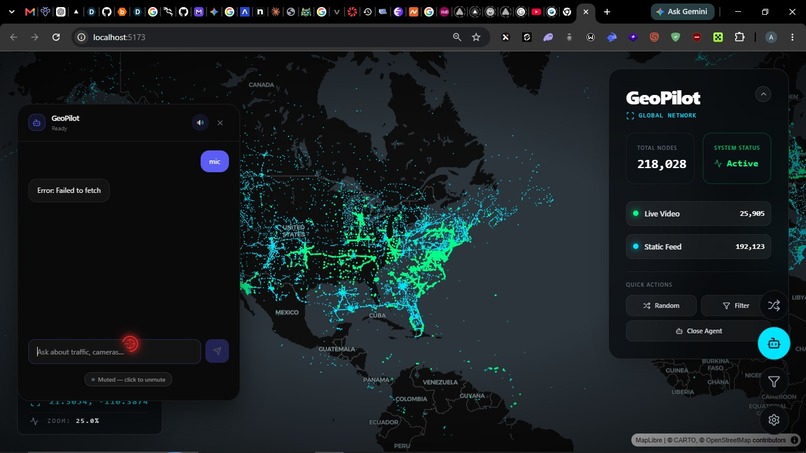
Task: Collapse the GeoPilot side panel with chevron
Action: point(763,94)
